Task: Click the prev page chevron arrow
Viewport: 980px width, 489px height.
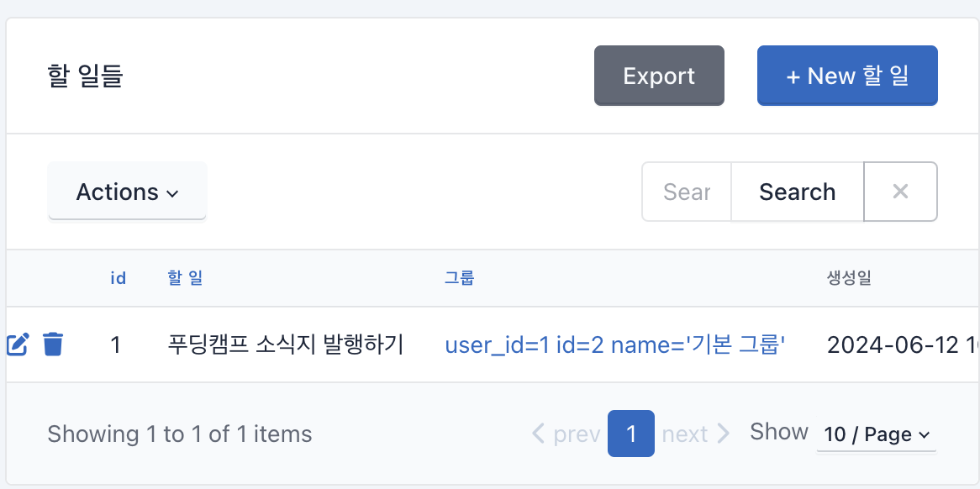Action: pyautogui.click(x=538, y=434)
